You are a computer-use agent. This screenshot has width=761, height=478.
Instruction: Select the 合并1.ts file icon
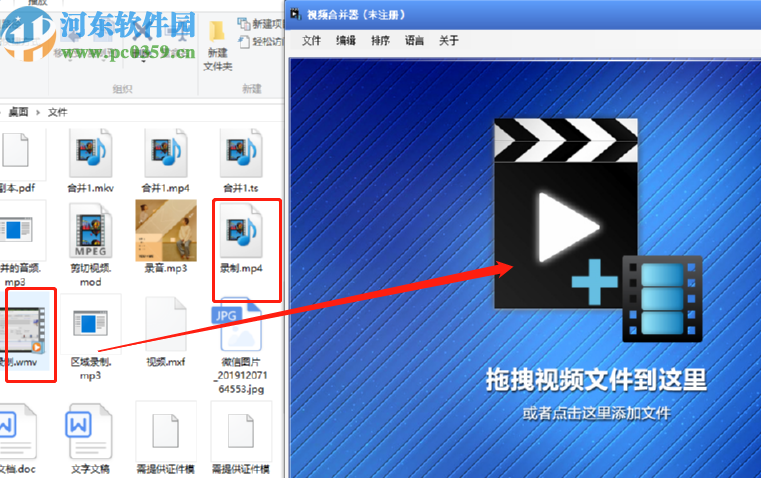241,153
